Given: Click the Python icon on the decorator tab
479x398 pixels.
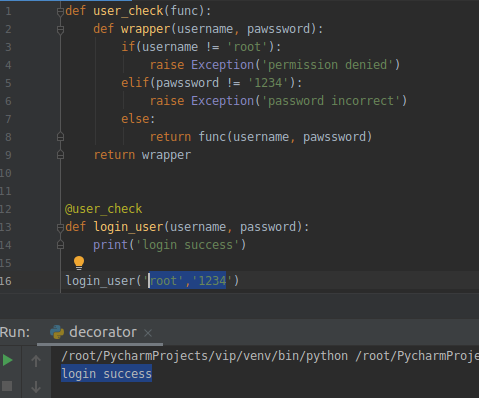Looking at the screenshot, I should (x=57, y=332).
